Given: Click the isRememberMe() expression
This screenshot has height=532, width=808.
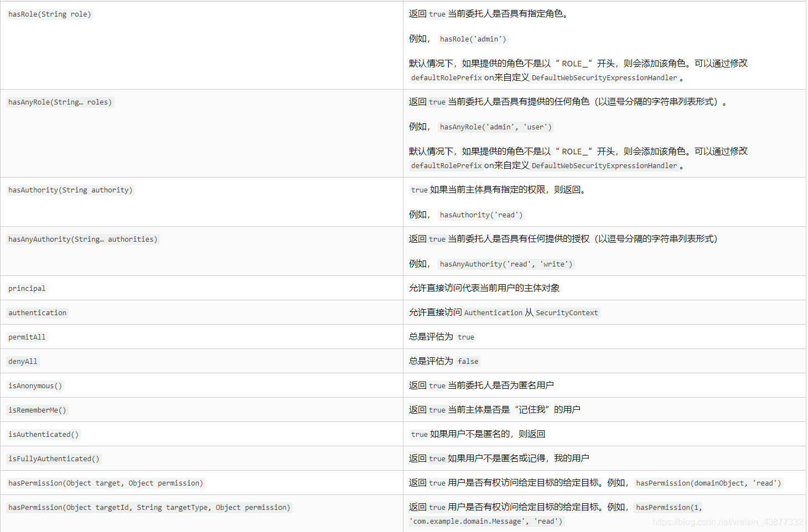Looking at the screenshot, I should [x=37, y=410].
